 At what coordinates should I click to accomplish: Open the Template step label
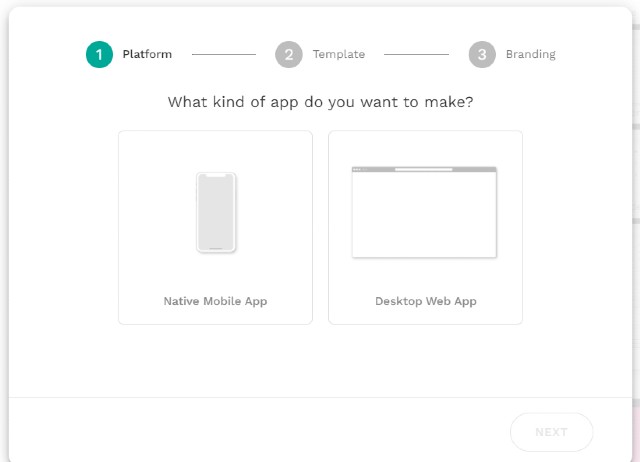tap(339, 54)
